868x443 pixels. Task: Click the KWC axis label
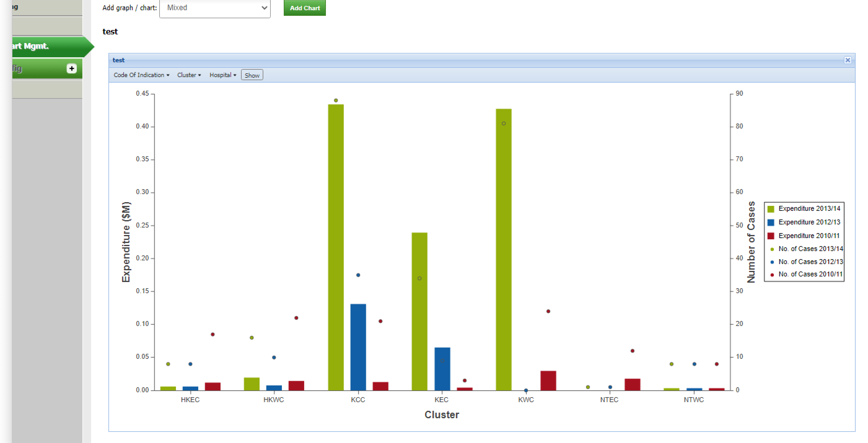(526, 400)
